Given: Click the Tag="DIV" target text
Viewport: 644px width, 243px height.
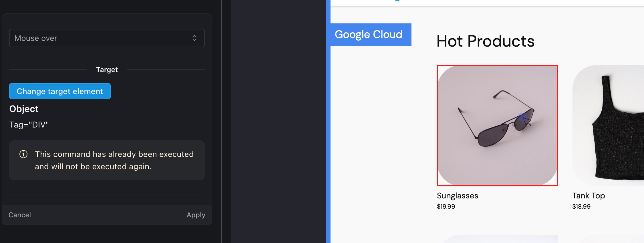Looking at the screenshot, I should tap(29, 125).
